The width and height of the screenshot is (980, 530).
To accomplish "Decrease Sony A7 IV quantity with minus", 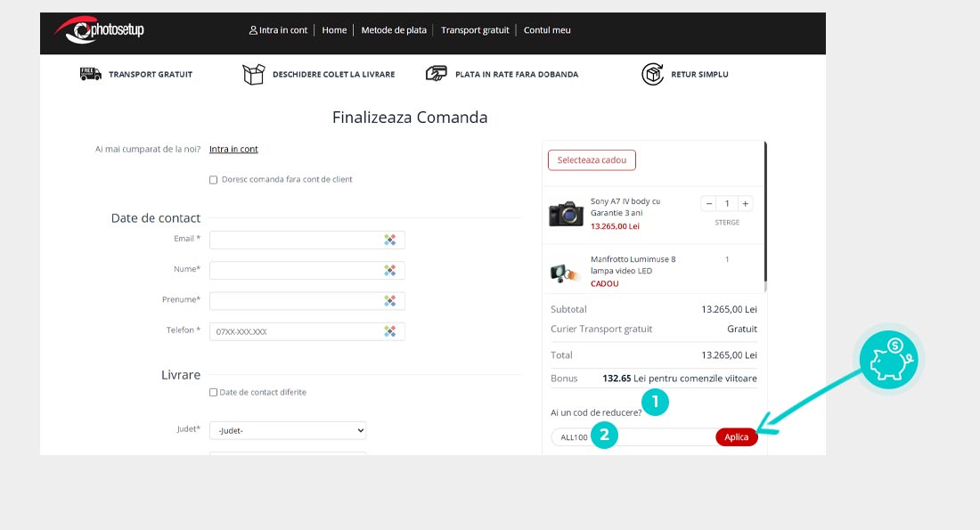I will pos(709,203).
